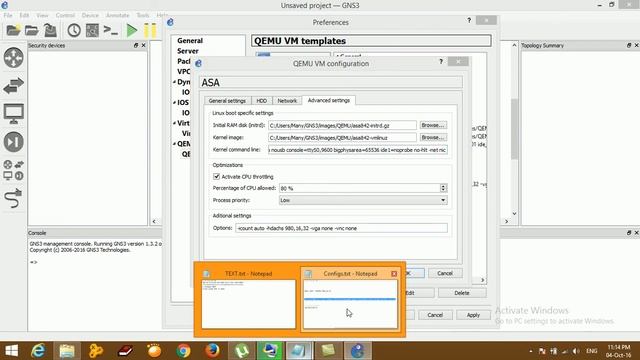The height and width of the screenshot is (360, 640).
Task: Open the Control menu in GNS3
Action: (65, 15)
